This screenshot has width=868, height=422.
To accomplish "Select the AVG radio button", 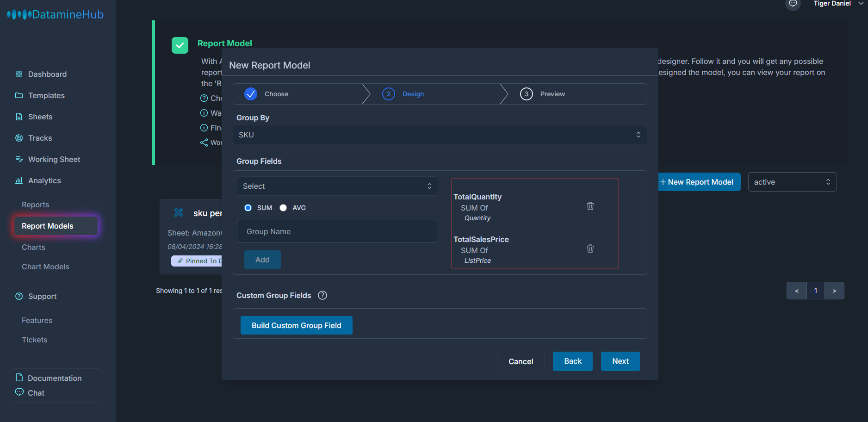I will pos(283,208).
